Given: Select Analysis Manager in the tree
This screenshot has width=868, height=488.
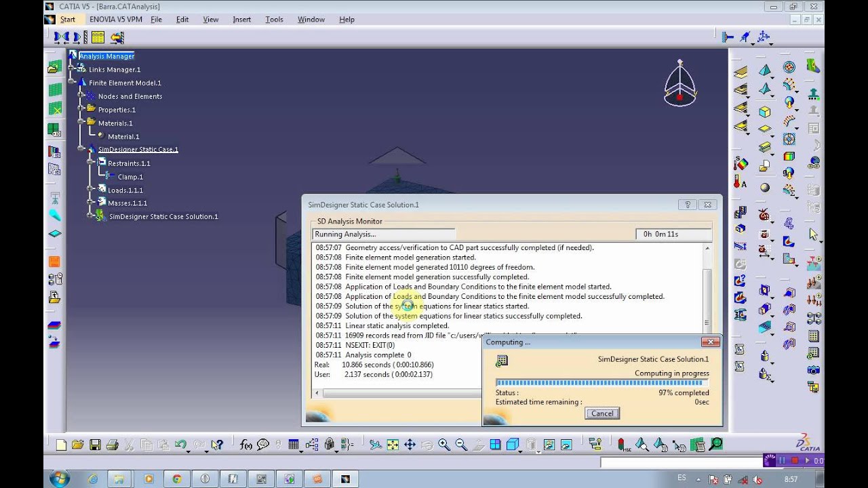Looking at the screenshot, I should click(106, 56).
